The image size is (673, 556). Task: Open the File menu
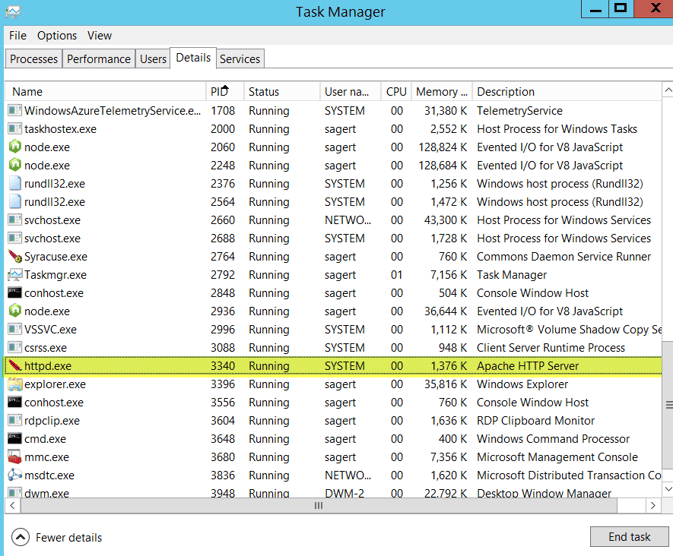pyautogui.click(x=18, y=35)
